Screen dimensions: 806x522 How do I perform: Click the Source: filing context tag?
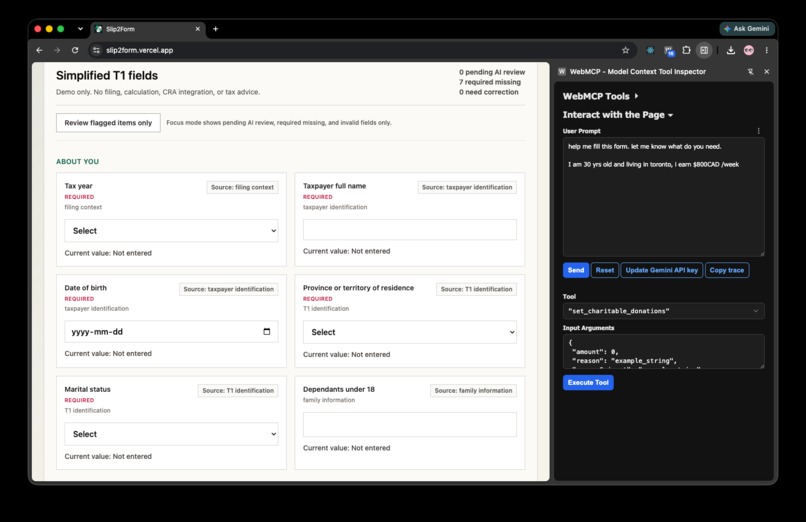(242, 187)
